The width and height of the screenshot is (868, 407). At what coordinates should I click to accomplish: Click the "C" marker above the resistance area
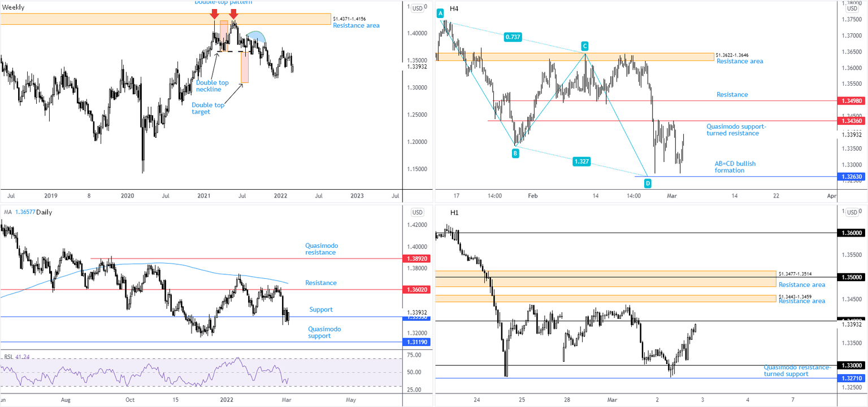(x=585, y=46)
